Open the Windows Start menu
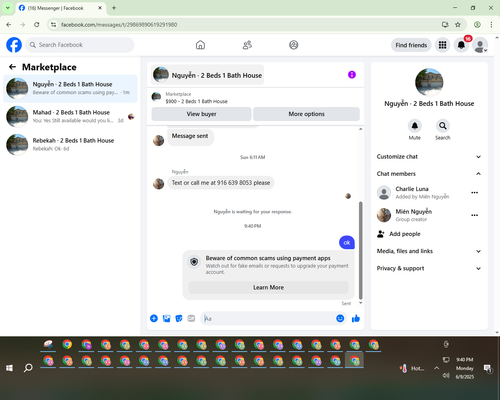 9,368
